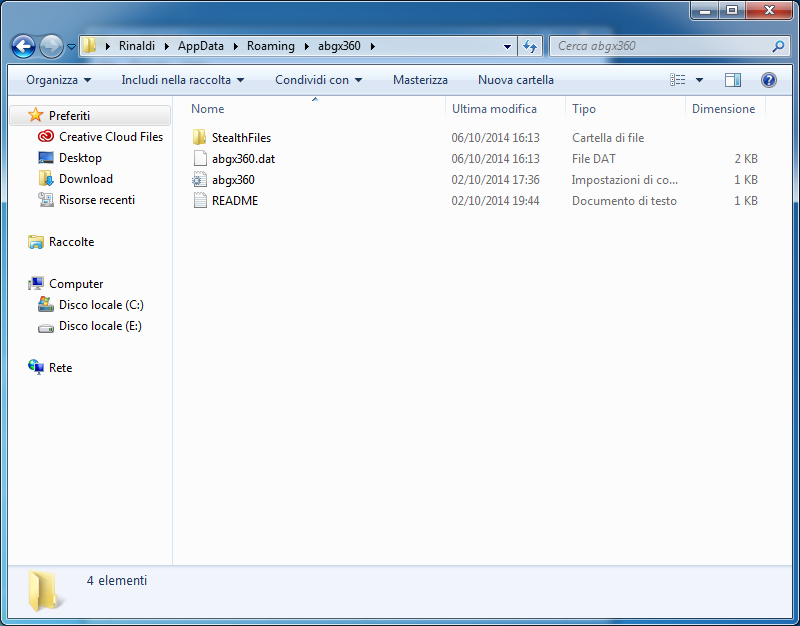800x626 pixels.
Task: Click the blue help question mark icon
Action: click(768, 80)
